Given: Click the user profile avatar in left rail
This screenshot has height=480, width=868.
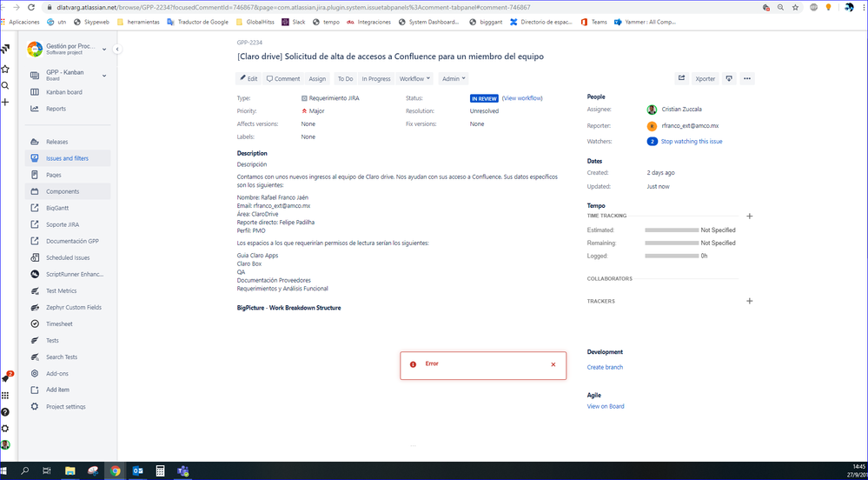Looking at the screenshot, I should (x=5, y=444).
